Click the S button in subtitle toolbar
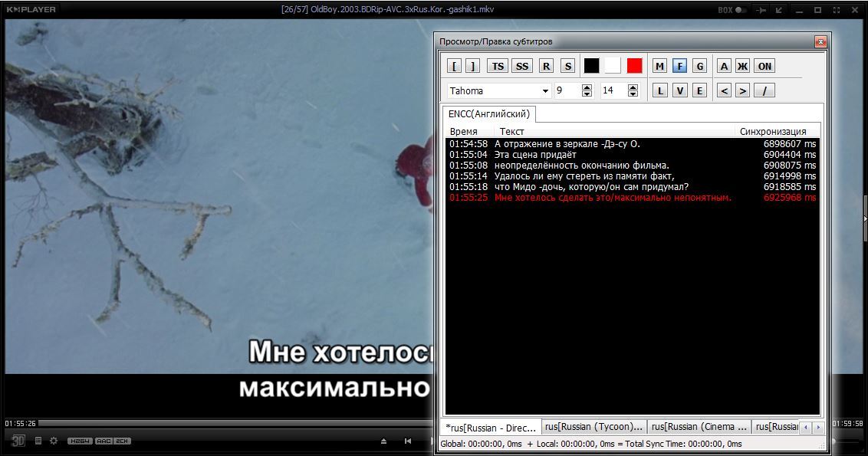 click(567, 67)
